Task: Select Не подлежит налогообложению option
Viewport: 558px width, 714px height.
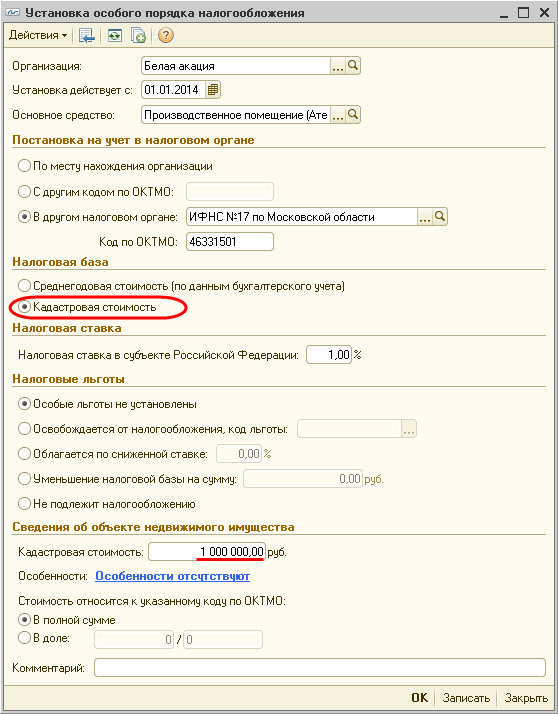Action: (x=107, y=504)
